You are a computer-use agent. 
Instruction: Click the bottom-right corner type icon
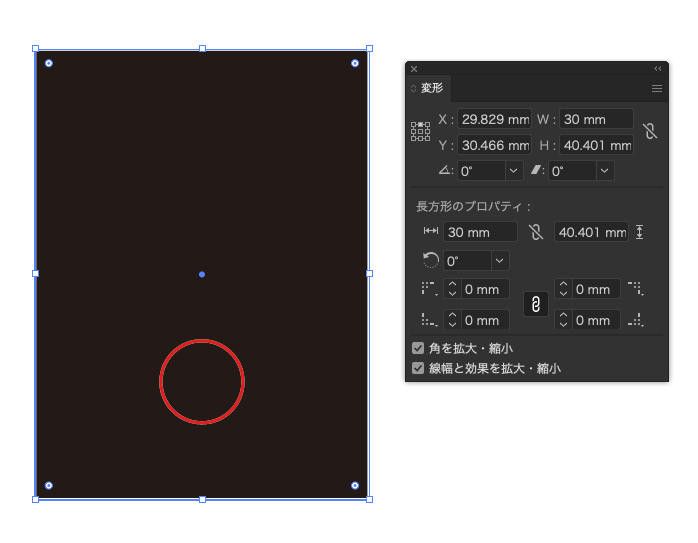click(635, 320)
